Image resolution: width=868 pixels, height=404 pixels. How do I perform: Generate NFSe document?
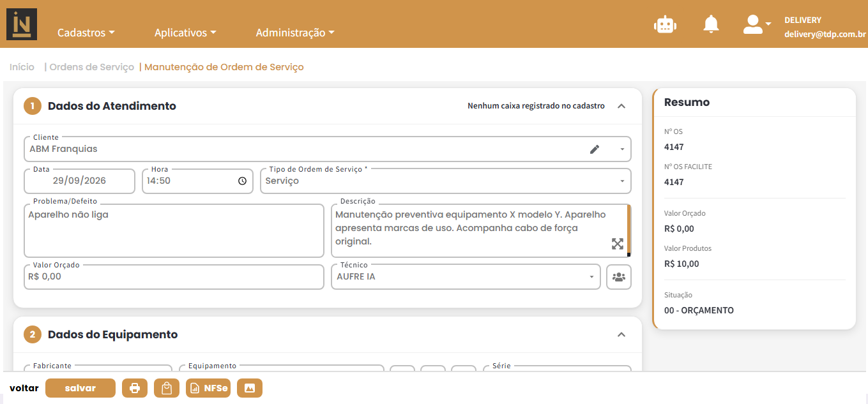point(208,388)
